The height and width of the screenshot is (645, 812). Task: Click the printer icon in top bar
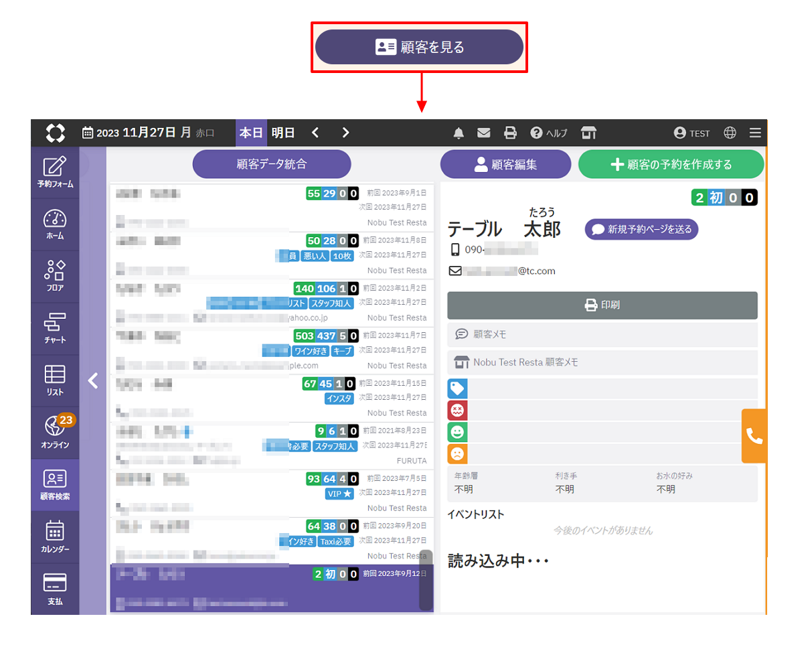tap(510, 133)
